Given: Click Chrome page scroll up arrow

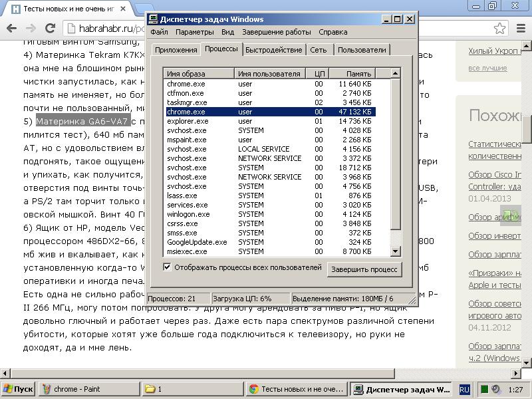Looking at the screenshot, I should [x=526, y=45].
